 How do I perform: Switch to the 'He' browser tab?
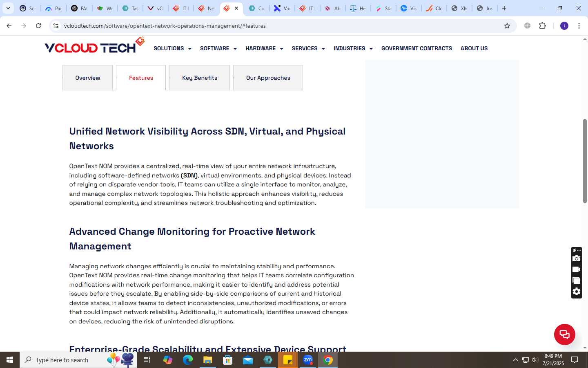click(x=358, y=8)
